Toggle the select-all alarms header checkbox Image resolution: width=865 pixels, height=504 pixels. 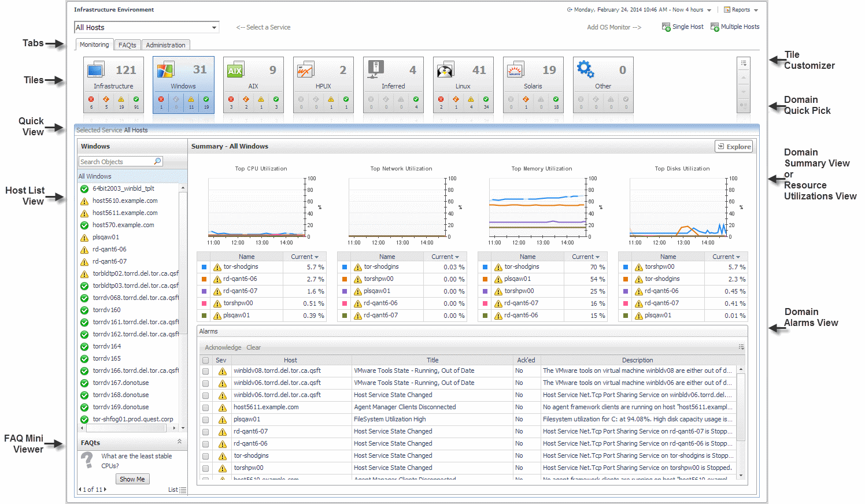pyautogui.click(x=205, y=360)
